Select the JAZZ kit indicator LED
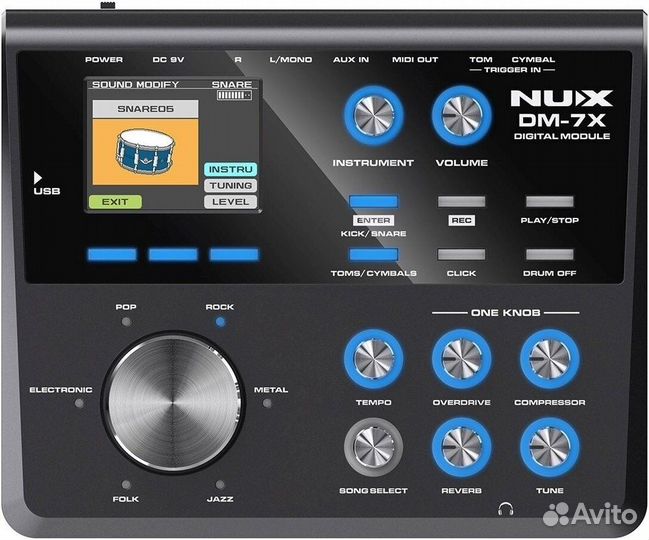Viewport: 649px width, 540px height. 220,485
